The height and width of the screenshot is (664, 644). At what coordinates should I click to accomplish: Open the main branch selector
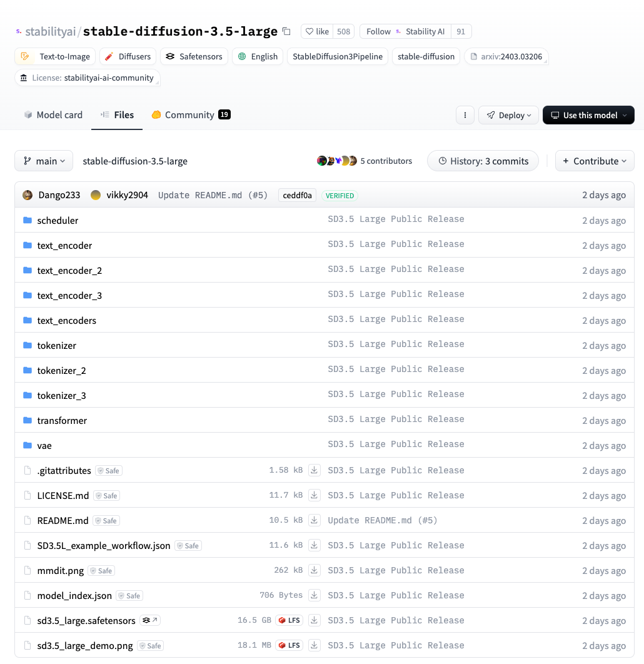(x=44, y=161)
